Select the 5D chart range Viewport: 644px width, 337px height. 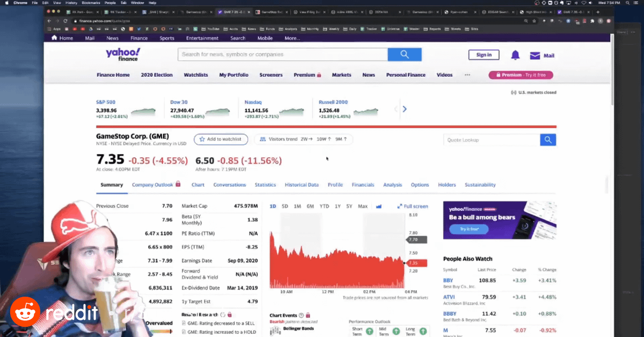point(285,207)
